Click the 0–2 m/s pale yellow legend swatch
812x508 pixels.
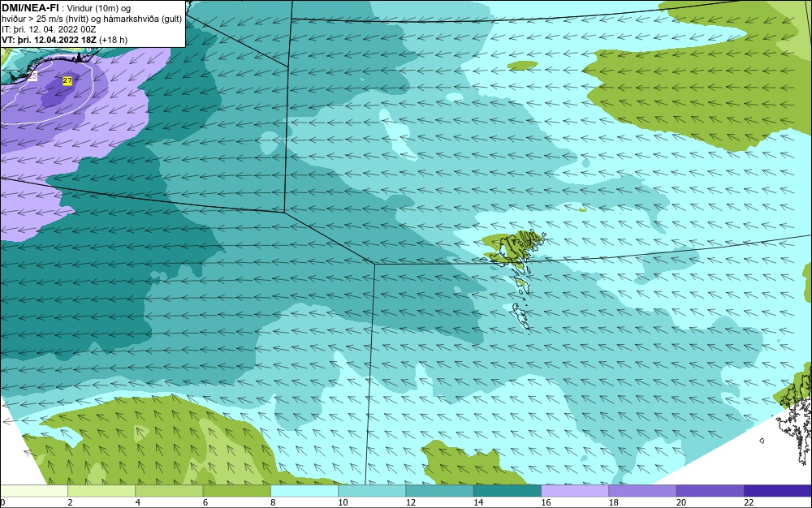point(34,491)
